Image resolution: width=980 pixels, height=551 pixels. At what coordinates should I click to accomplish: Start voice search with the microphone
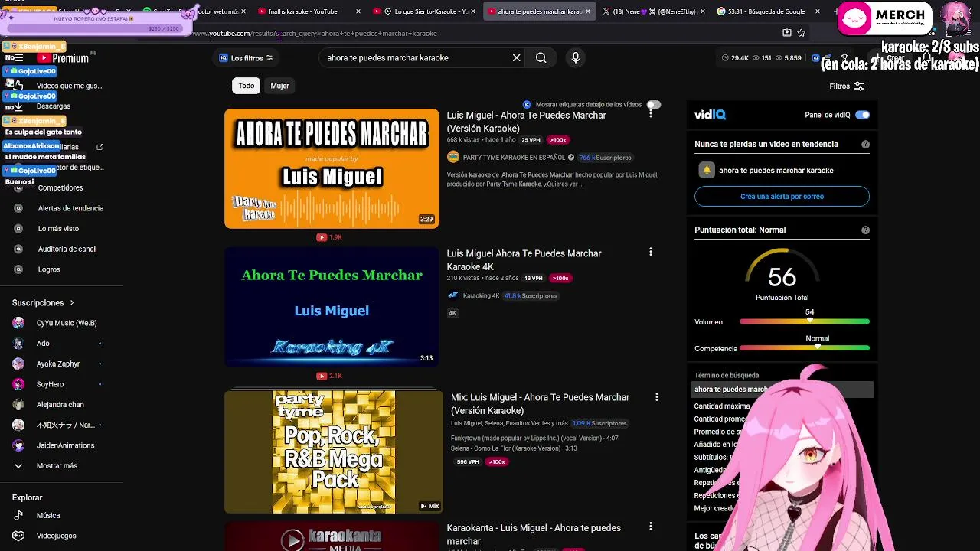point(576,57)
